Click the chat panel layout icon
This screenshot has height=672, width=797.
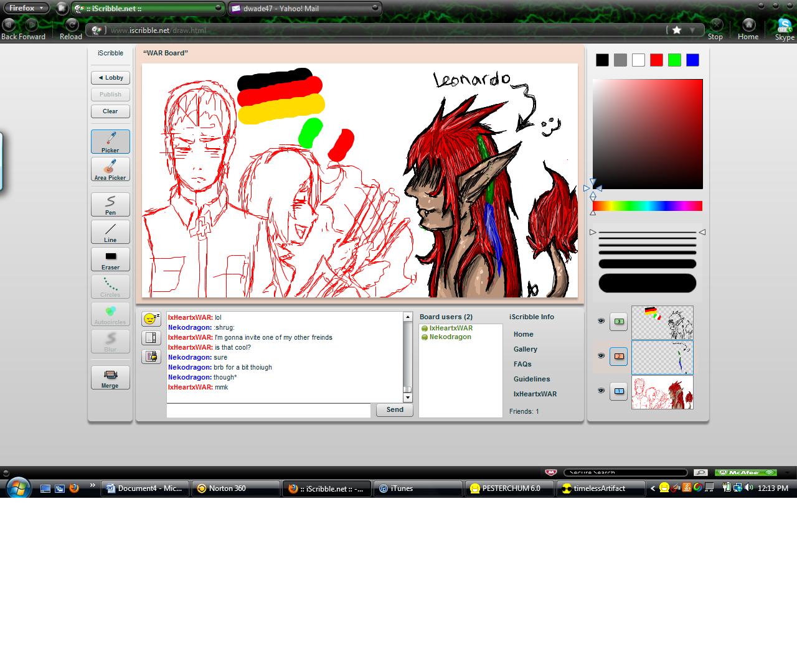coord(151,338)
